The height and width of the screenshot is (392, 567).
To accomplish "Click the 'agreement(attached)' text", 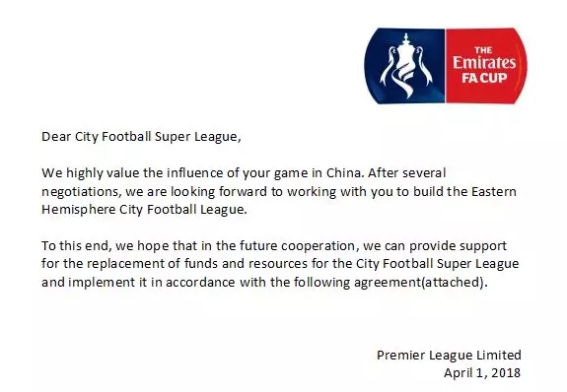I will pos(421,283).
